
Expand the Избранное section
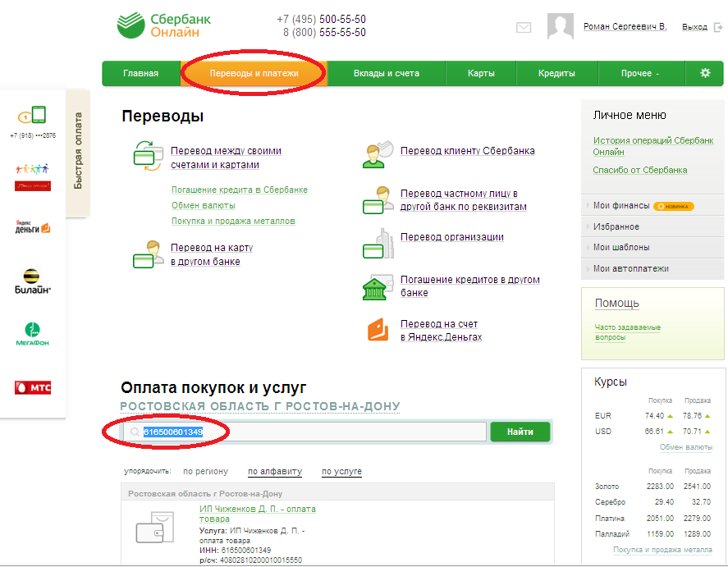616,226
